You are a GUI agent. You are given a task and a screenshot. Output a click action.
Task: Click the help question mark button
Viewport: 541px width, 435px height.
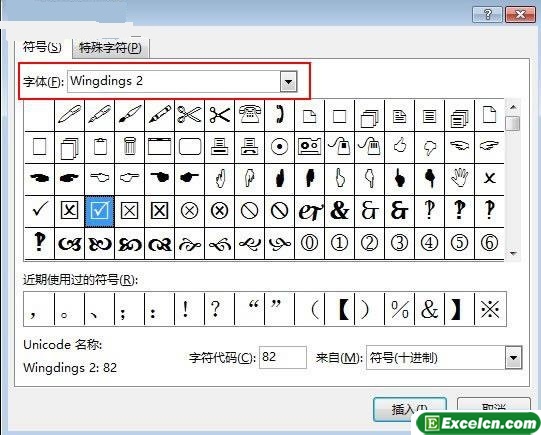(x=487, y=14)
